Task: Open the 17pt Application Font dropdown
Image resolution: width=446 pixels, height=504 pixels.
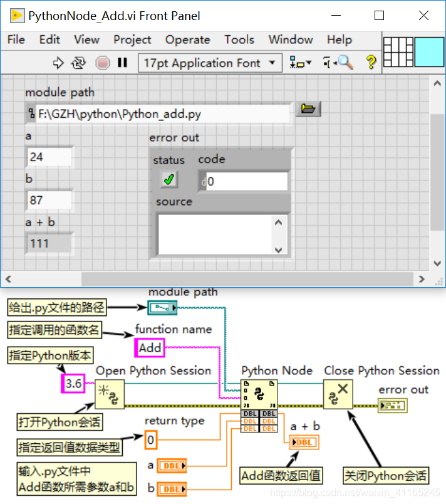Action: (210, 63)
